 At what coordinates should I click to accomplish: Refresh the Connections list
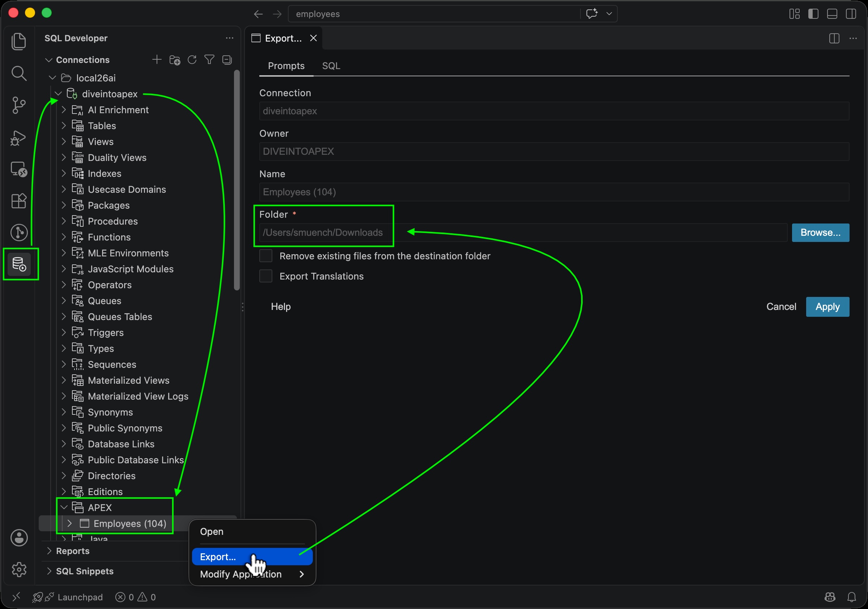pyautogui.click(x=192, y=59)
